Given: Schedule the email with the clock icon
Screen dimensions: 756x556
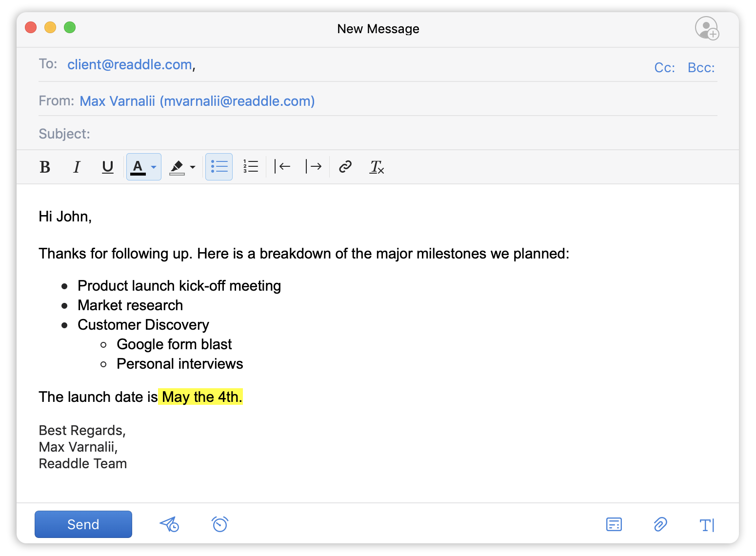Looking at the screenshot, I should (x=219, y=524).
